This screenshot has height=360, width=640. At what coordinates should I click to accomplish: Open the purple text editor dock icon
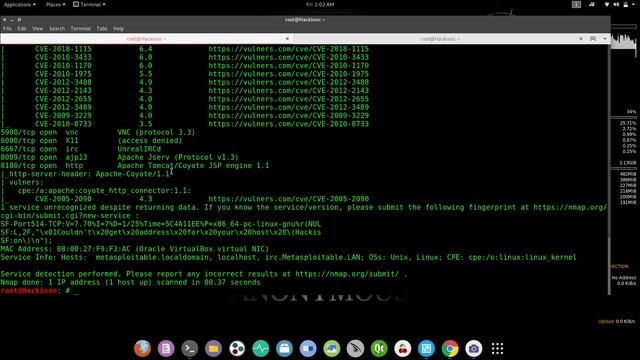pos(166,349)
